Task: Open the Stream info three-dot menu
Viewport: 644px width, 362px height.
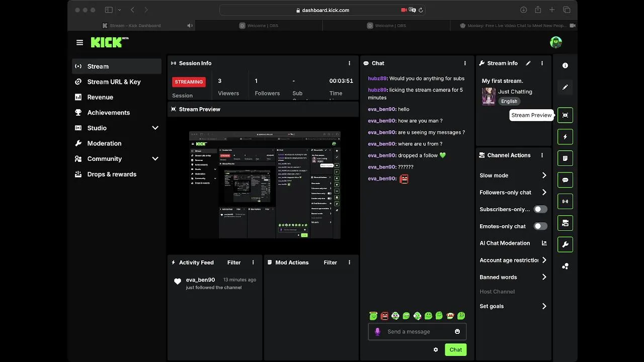Action: click(542, 63)
